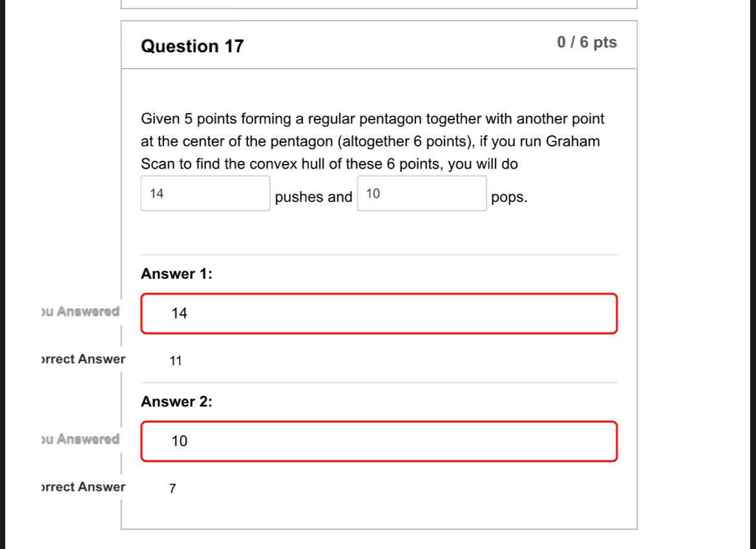Click the 0 / 6 pts score label

point(587,43)
